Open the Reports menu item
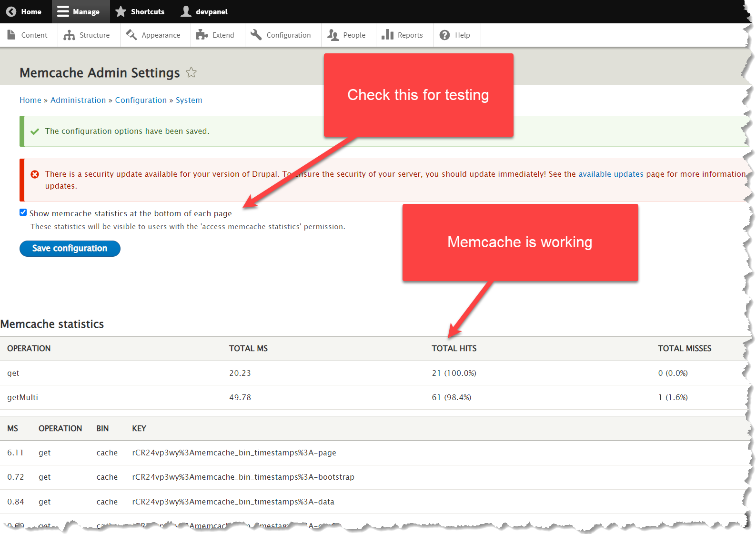This screenshot has height=534, width=756. click(405, 35)
